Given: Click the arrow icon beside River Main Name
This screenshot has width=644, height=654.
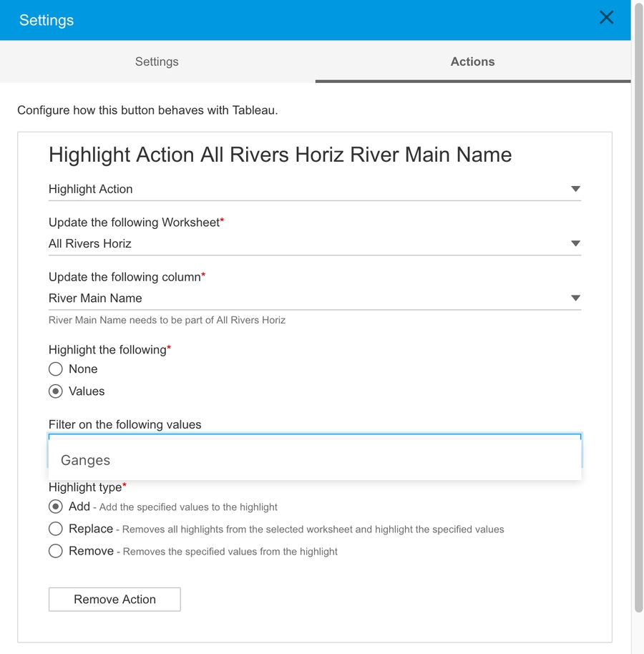Looking at the screenshot, I should [x=575, y=298].
